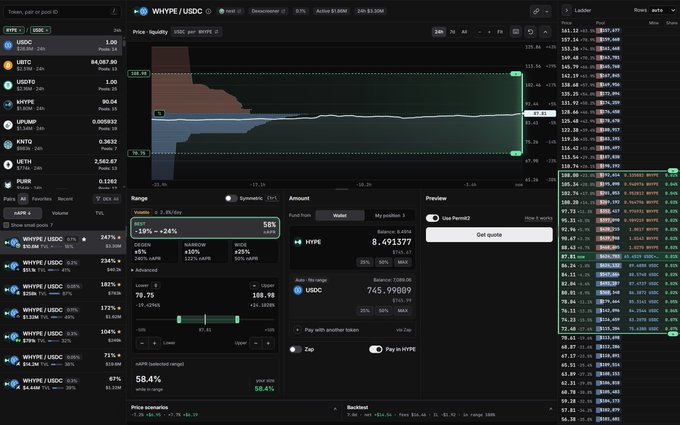Choose the DEGEN ±5% range preset

click(x=154, y=252)
